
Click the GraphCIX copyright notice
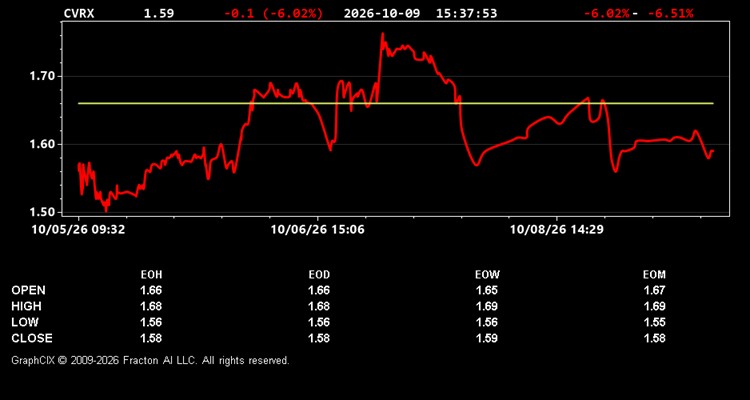coord(150,360)
